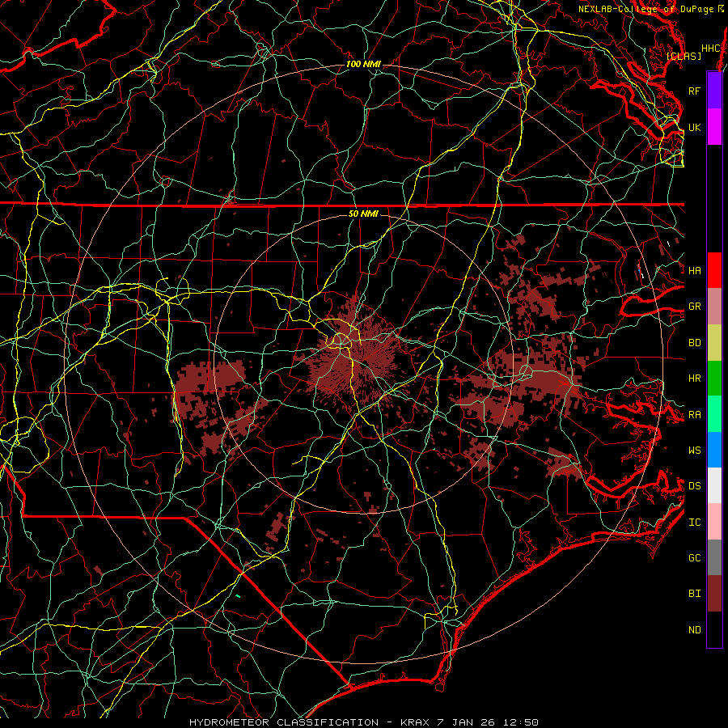Click the magenta UK legend color swatch
The image size is (728, 728).
click(714, 127)
